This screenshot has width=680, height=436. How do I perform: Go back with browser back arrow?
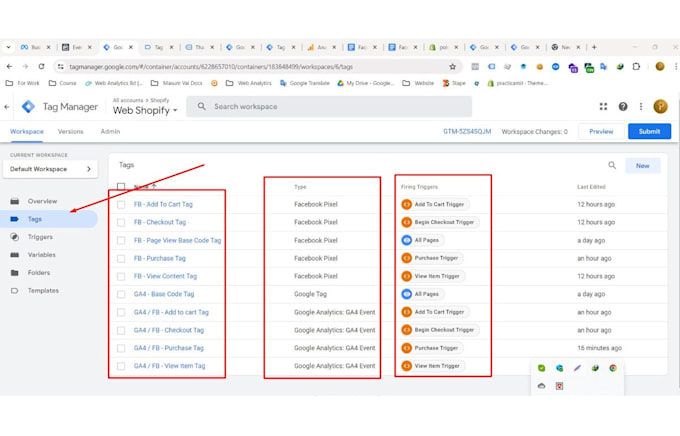click(x=9, y=66)
